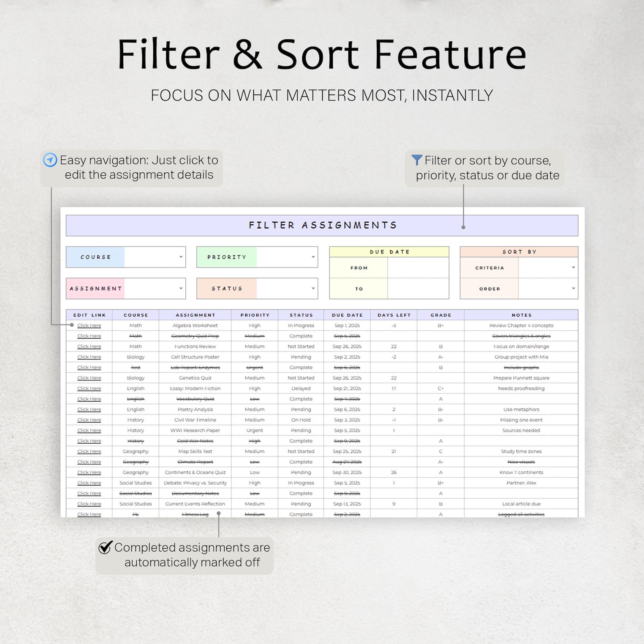Select the Priority column header
The image size is (644, 644).
(255, 315)
